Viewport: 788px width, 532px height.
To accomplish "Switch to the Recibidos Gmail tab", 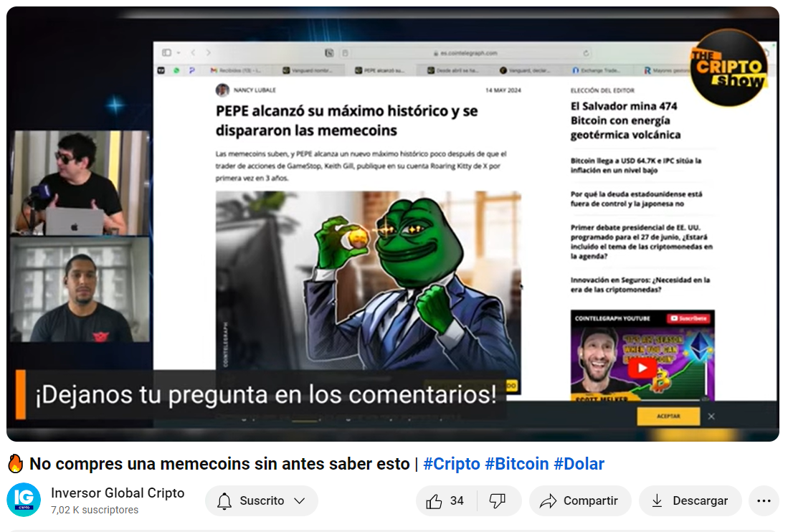I will [x=236, y=71].
